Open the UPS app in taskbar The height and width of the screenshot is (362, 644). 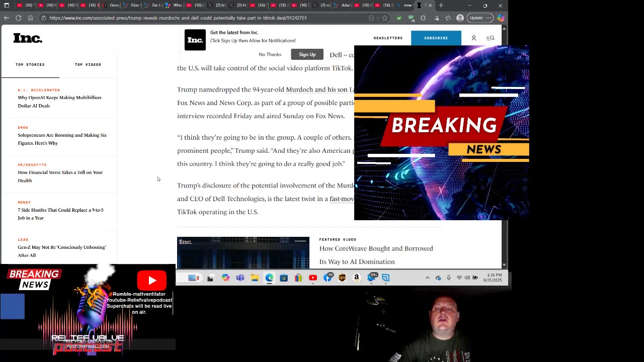coord(342,278)
